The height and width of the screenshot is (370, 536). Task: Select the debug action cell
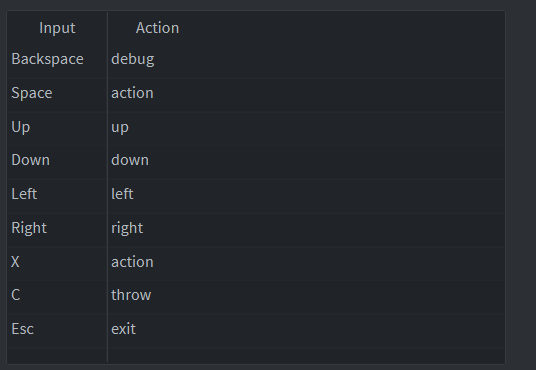(x=306, y=59)
